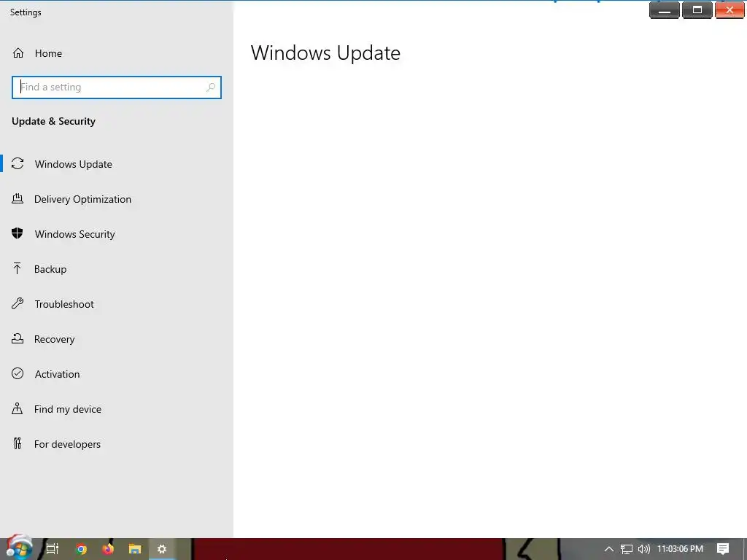Click the magnifier search icon
747x560 pixels.
(211, 87)
